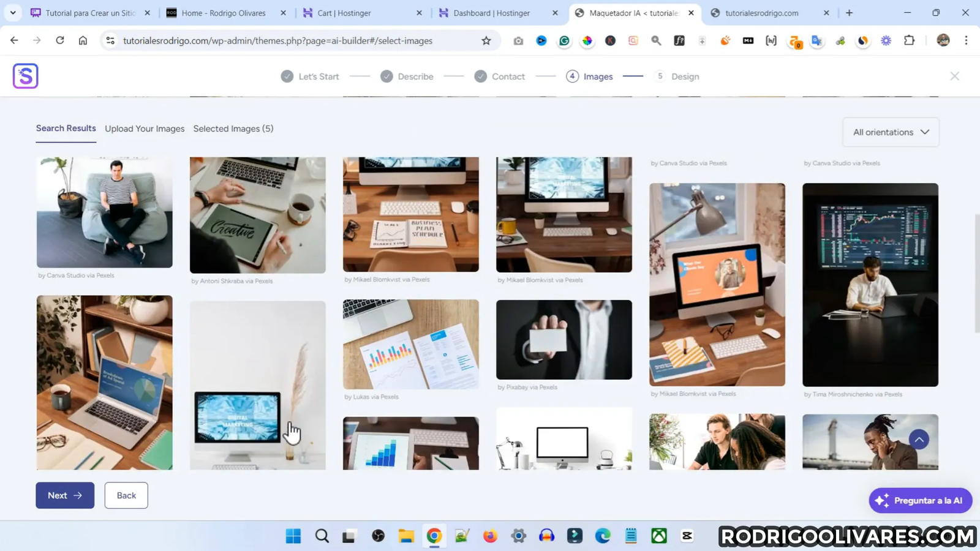The image size is (980, 551).
Task: Open the All orientations dropdown
Action: (x=891, y=132)
